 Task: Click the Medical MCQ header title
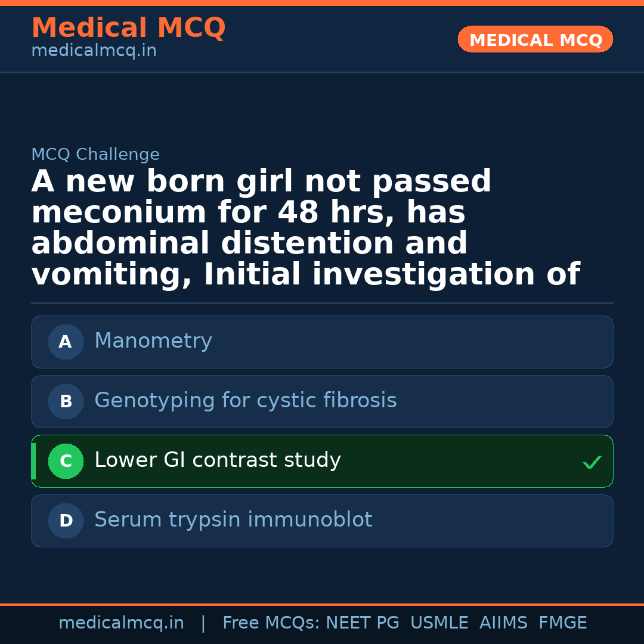tap(128, 28)
